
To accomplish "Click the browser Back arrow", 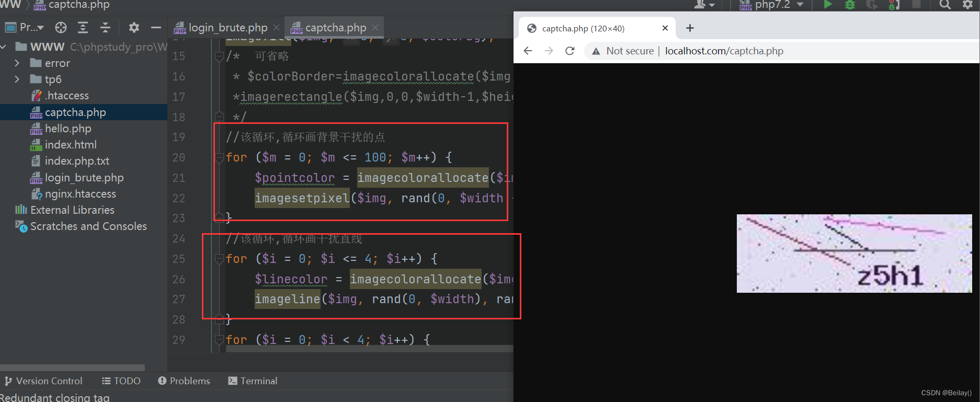I will [528, 51].
